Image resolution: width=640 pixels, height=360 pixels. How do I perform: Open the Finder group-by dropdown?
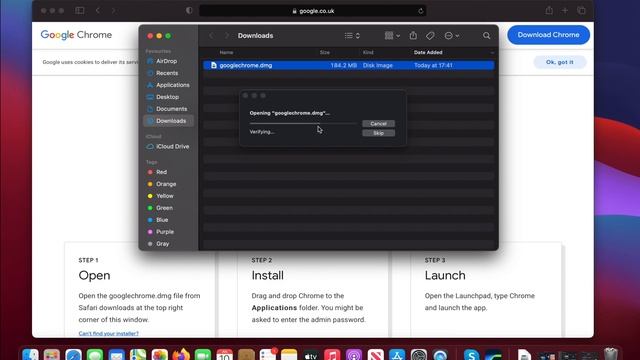pos(392,36)
